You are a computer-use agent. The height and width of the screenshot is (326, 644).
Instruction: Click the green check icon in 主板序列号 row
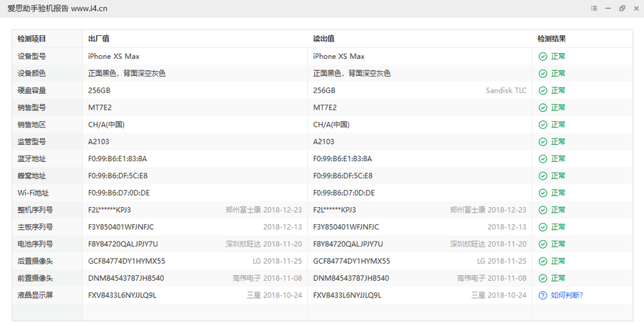(x=543, y=227)
